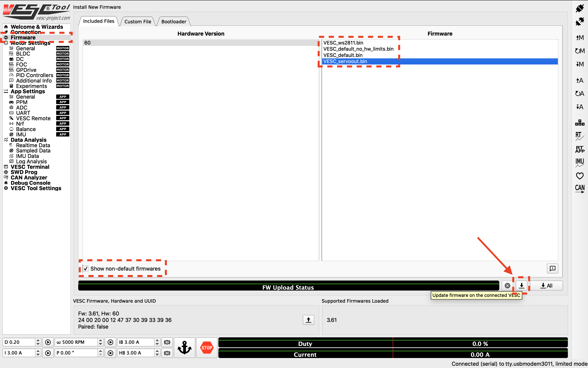588x368 pixels.
Task: Run duty cycle D 0.20 play button
Action: tap(48, 342)
